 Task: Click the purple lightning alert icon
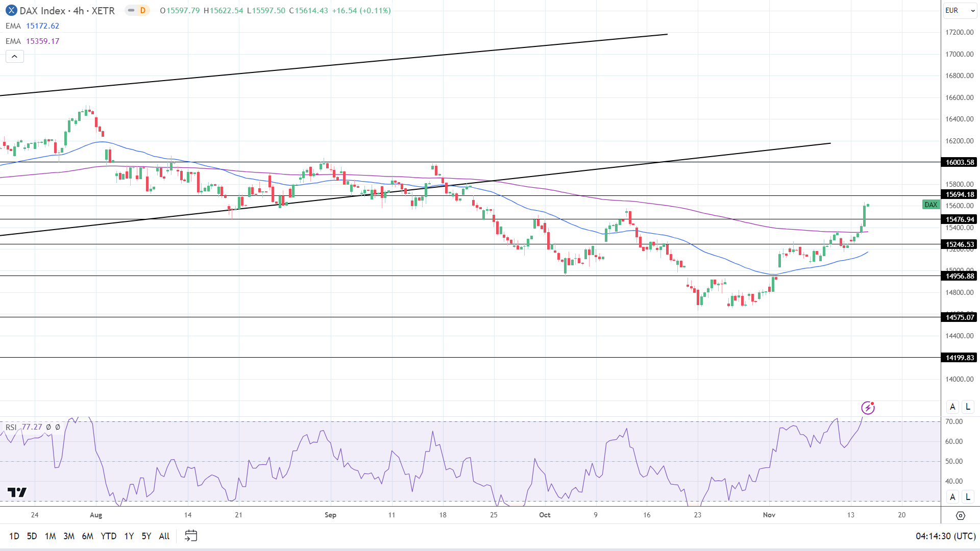pos(868,408)
